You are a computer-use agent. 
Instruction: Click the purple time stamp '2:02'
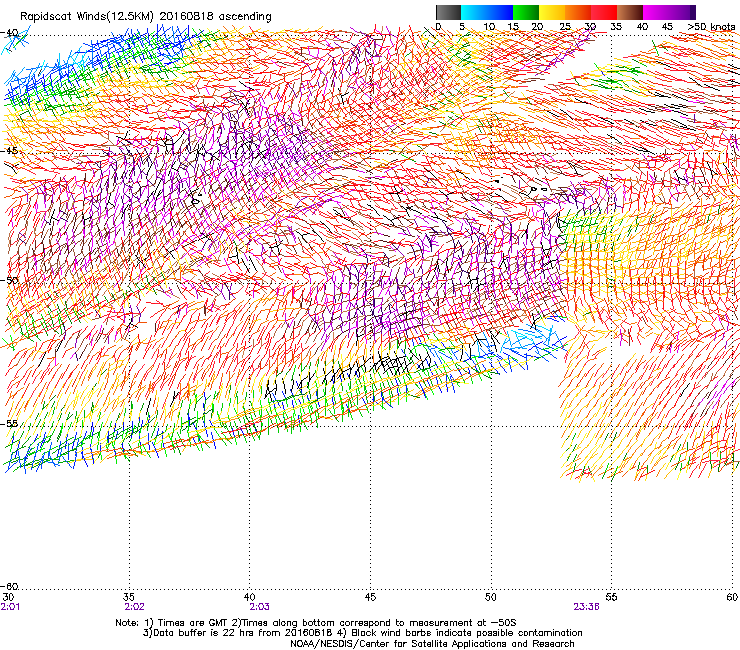tap(135, 607)
